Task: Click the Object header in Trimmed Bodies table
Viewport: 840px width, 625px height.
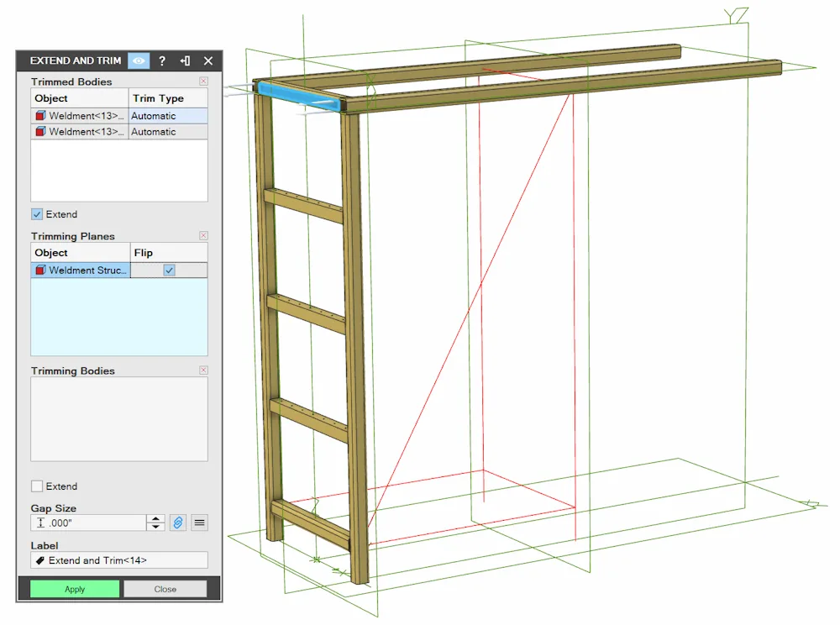Action: coord(80,98)
